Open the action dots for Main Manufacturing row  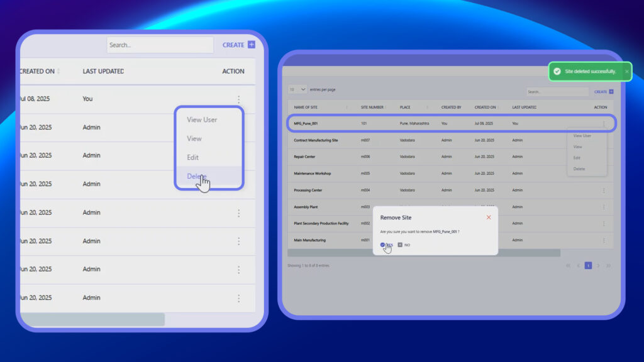click(x=604, y=240)
